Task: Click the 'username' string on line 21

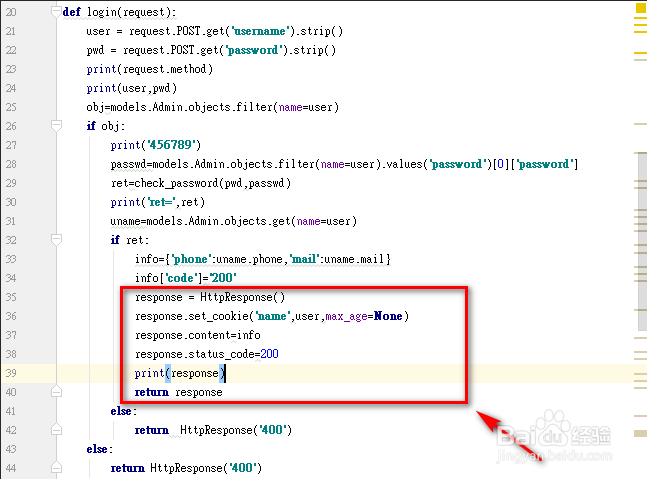Action: (x=260, y=31)
